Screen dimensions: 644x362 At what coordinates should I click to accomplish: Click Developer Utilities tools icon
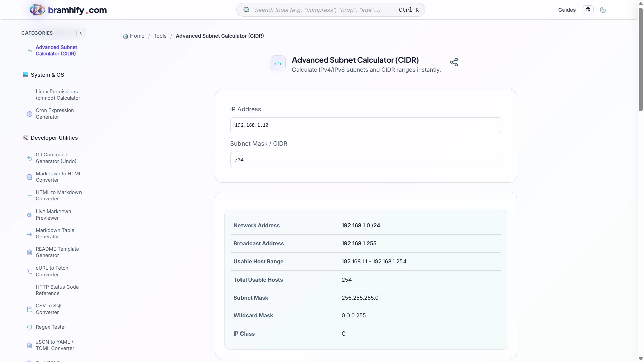point(25,138)
